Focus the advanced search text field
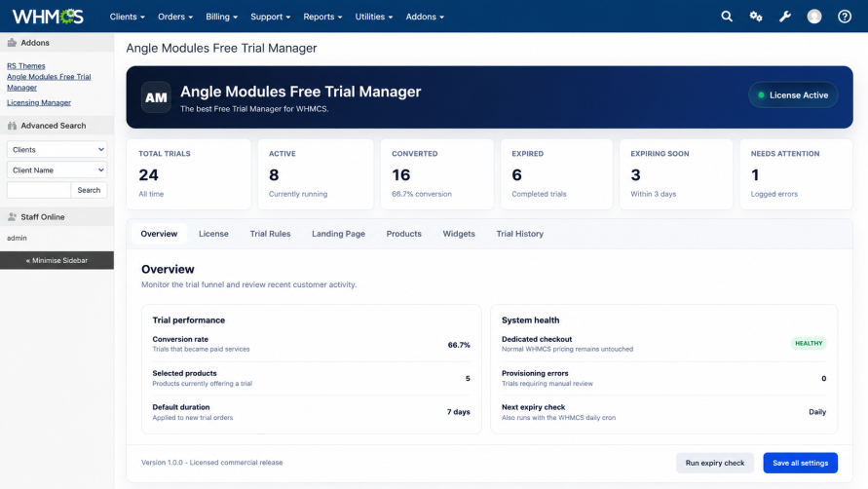Viewport: 868px width, 489px height. click(39, 190)
